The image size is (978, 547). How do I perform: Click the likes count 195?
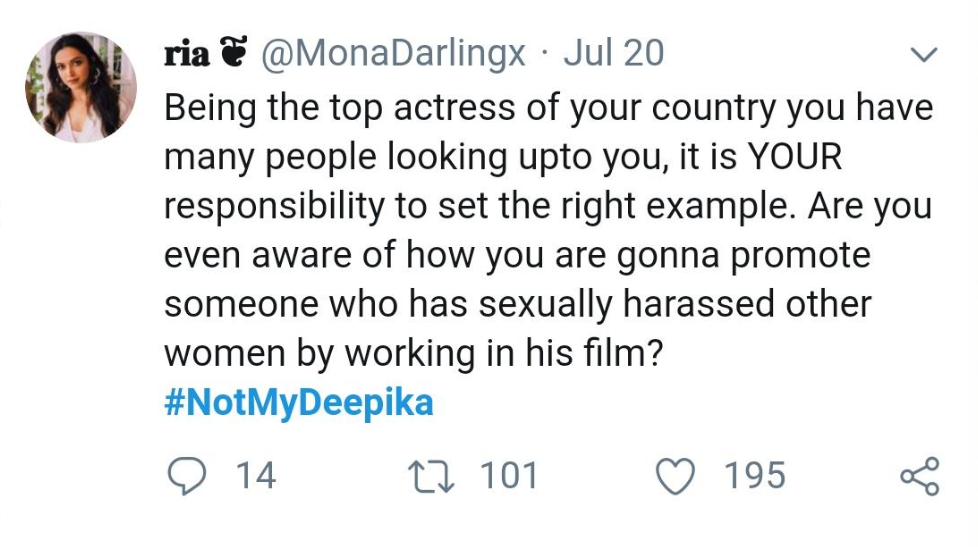[x=755, y=476]
